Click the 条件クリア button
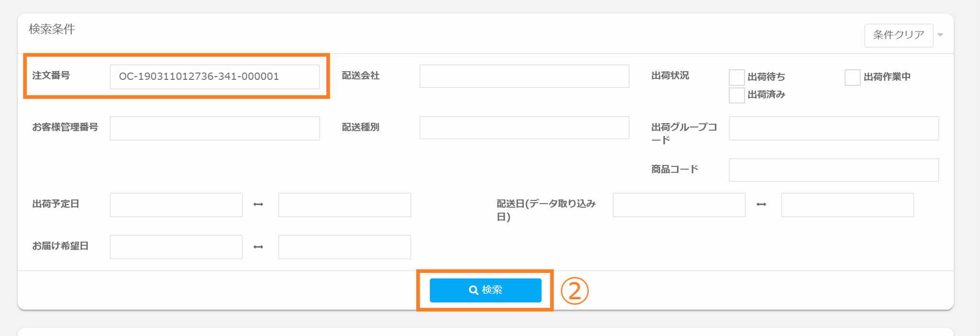This screenshot has height=336, width=980. click(898, 35)
